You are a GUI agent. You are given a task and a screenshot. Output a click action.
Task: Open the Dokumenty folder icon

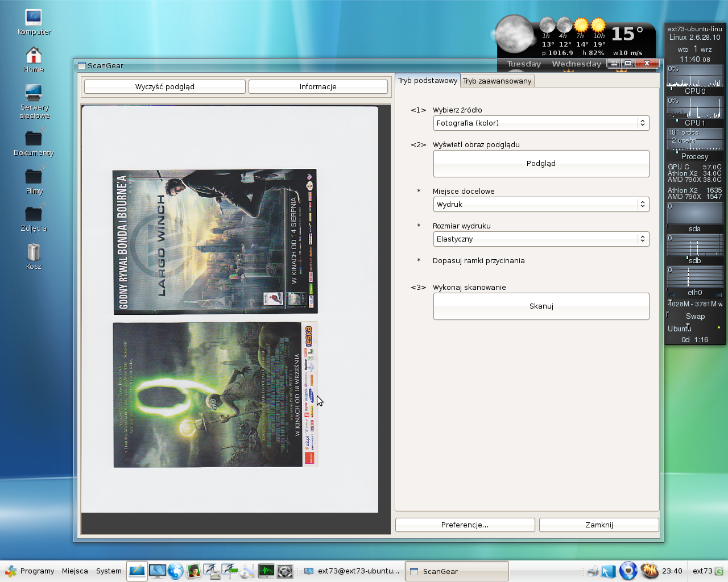click(x=34, y=142)
